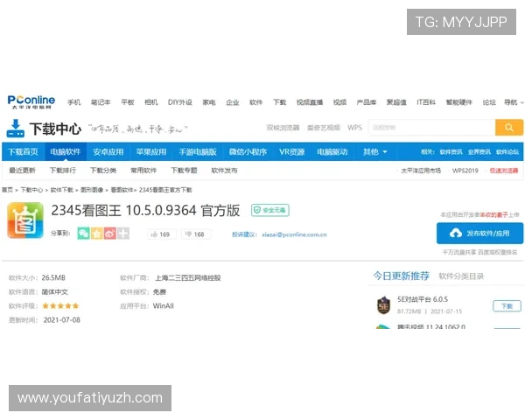Click 业界资讯 related link
This screenshot has width=525, height=420.
coord(479,152)
